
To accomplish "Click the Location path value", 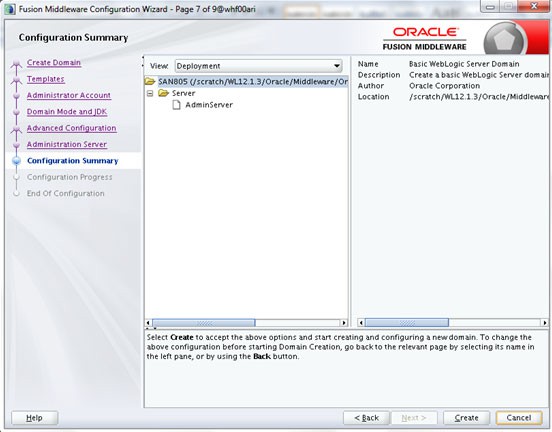I will [479, 97].
